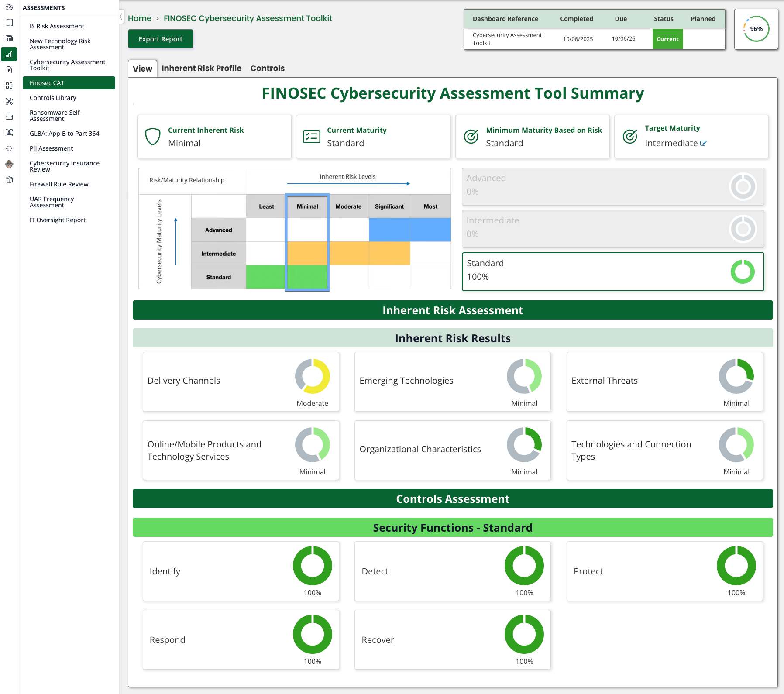
Task: Edit Target Maturity with the pencil icon
Action: tap(703, 143)
